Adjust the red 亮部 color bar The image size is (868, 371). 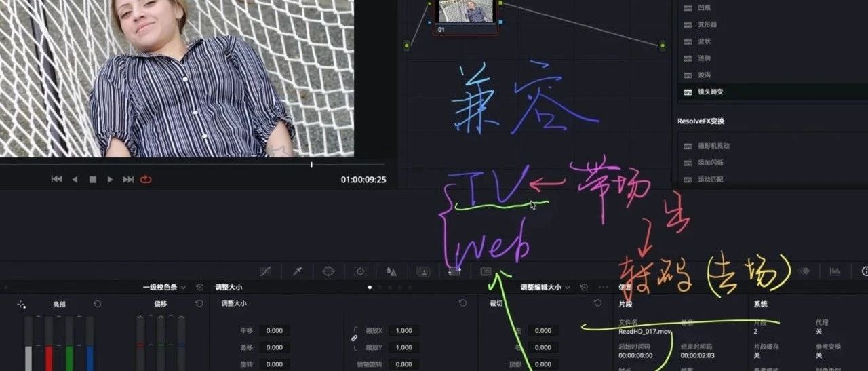pos(48,343)
